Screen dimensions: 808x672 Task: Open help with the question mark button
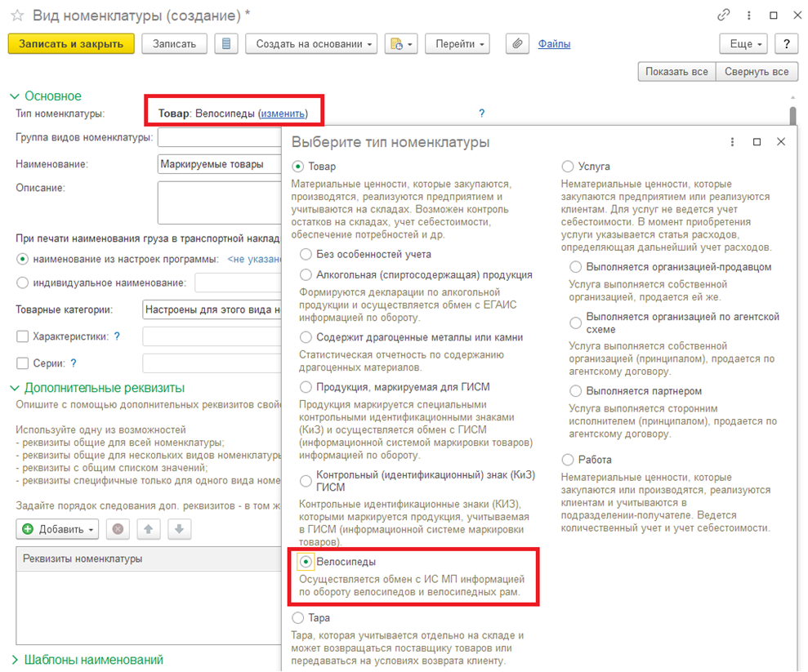click(787, 44)
